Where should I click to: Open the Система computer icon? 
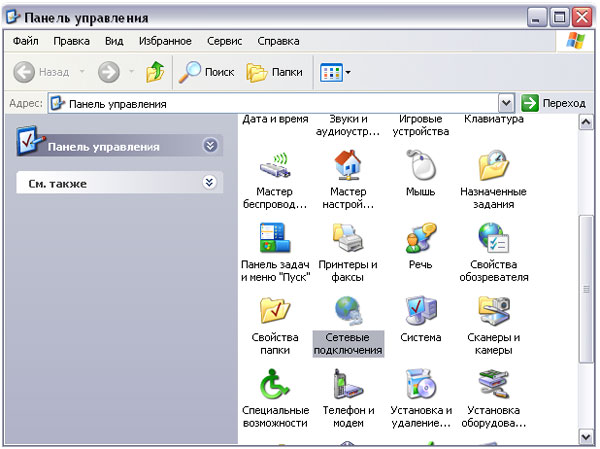pos(421,310)
